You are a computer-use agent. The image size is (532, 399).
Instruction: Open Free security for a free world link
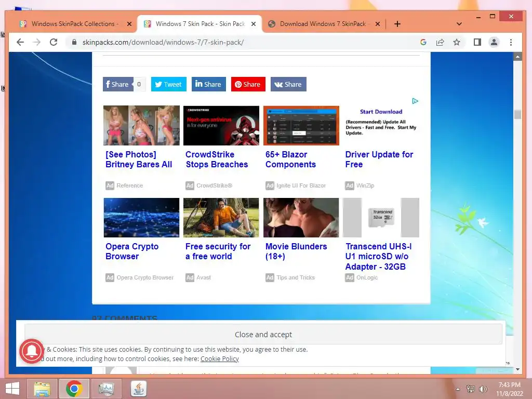pyautogui.click(x=218, y=251)
